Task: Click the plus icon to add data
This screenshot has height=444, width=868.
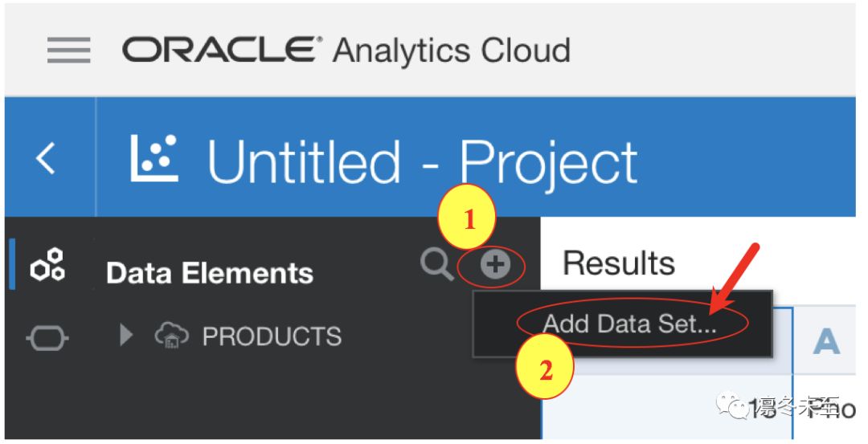Action: [494, 265]
